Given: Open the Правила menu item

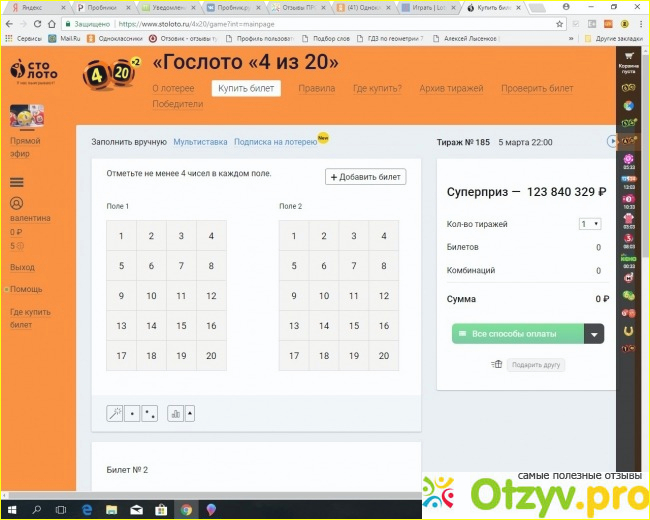Looking at the screenshot, I should click(x=316, y=88).
